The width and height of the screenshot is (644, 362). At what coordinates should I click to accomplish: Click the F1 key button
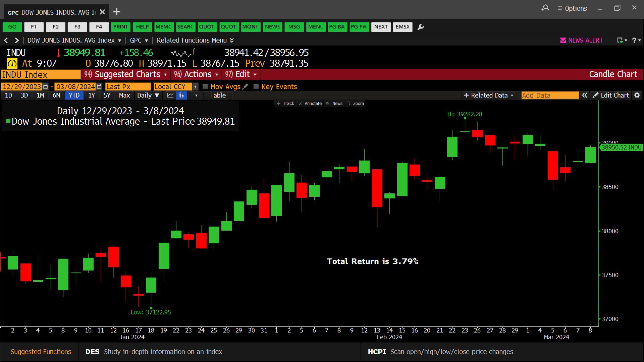coord(34,27)
